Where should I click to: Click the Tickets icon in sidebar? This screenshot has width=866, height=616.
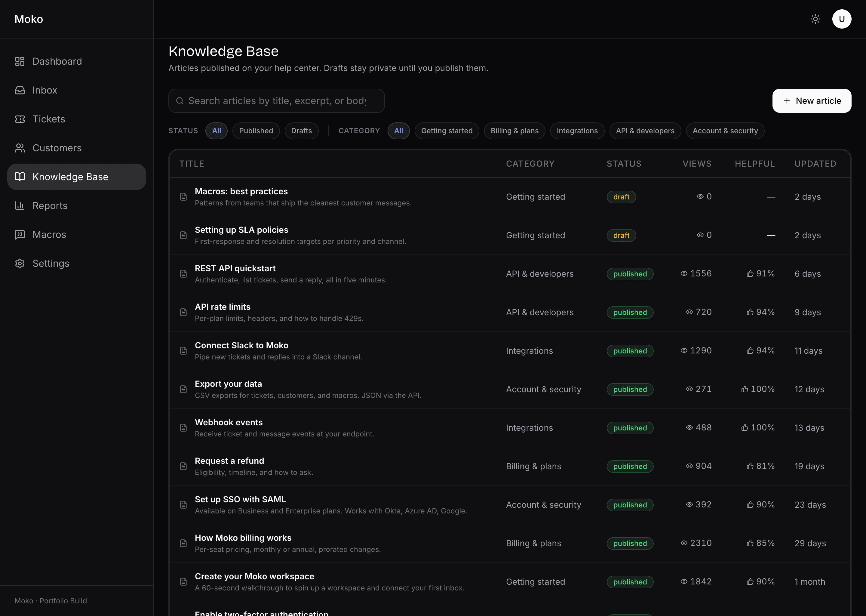point(20,119)
